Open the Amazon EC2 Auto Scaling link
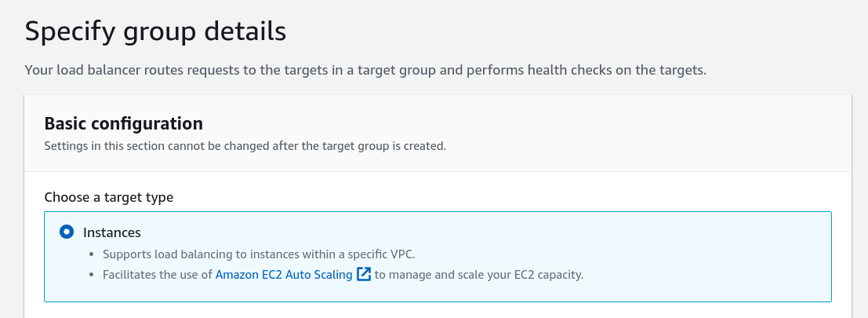The width and height of the screenshot is (868, 318). point(283,275)
